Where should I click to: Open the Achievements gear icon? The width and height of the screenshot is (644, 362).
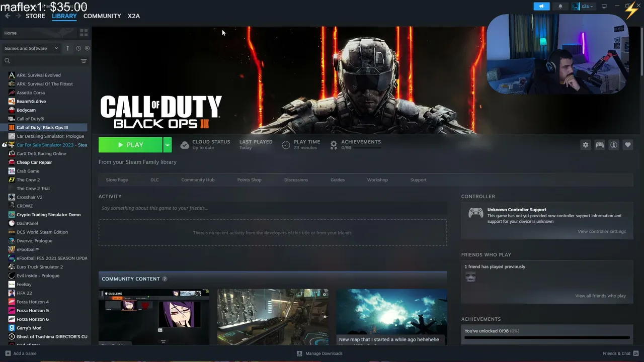pyautogui.click(x=333, y=145)
